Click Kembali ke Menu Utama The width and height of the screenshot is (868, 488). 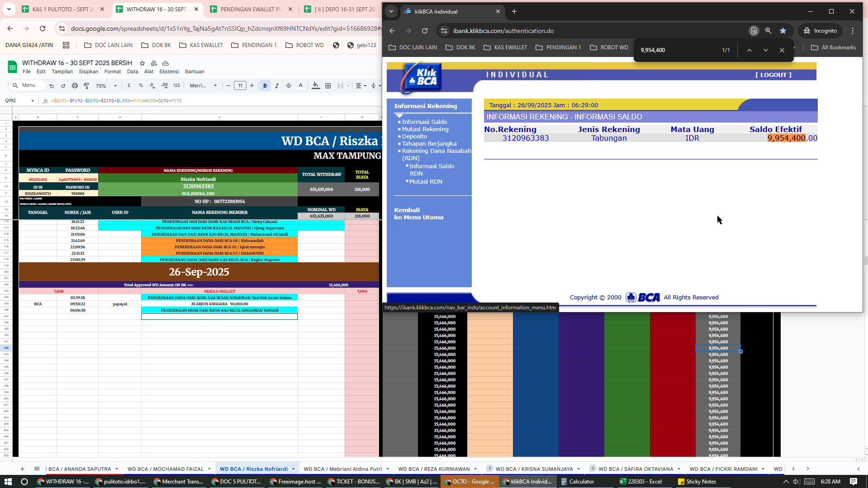click(418, 214)
